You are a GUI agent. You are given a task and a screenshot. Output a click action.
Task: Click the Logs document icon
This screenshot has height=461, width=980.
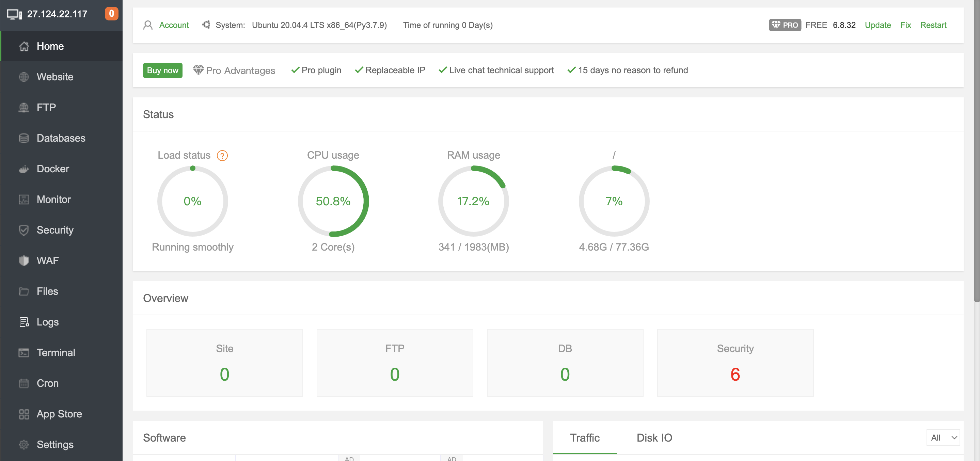[x=24, y=322]
